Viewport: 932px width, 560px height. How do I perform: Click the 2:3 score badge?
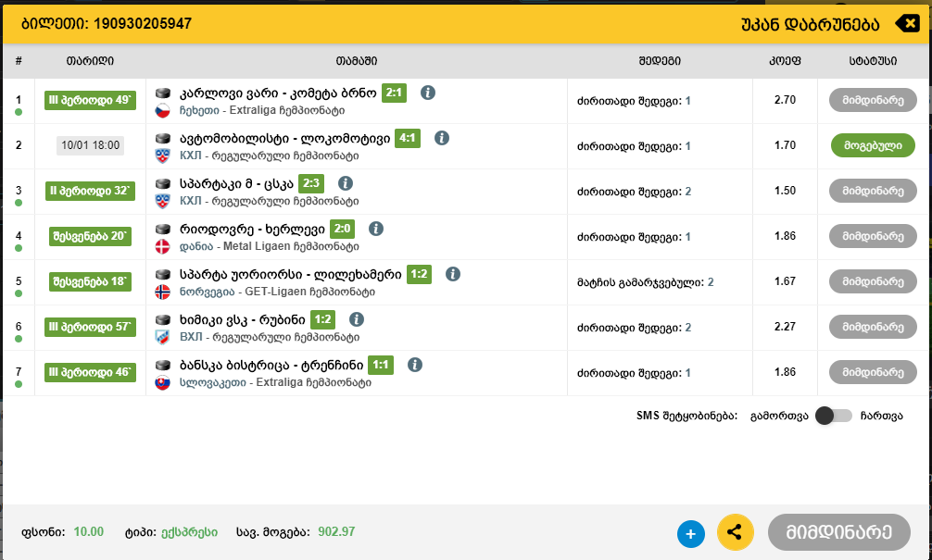point(311,183)
